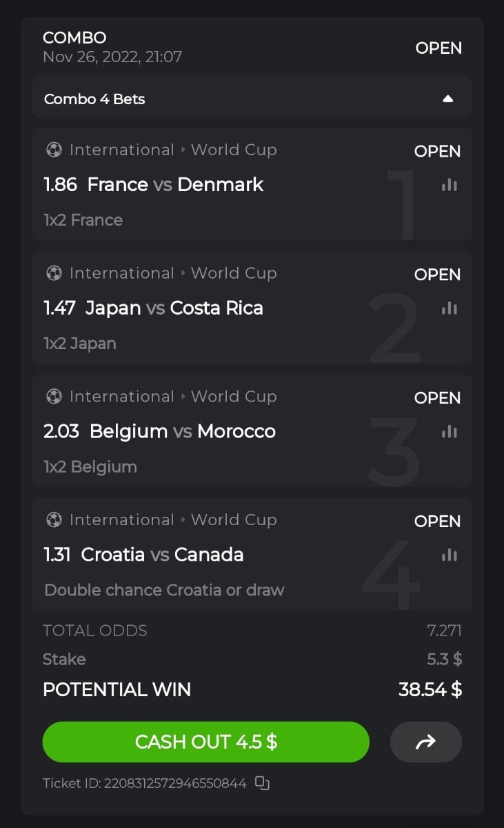Click International label in Japan bet
Image resolution: width=504 pixels, height=828 pixels.
(121, 273)
